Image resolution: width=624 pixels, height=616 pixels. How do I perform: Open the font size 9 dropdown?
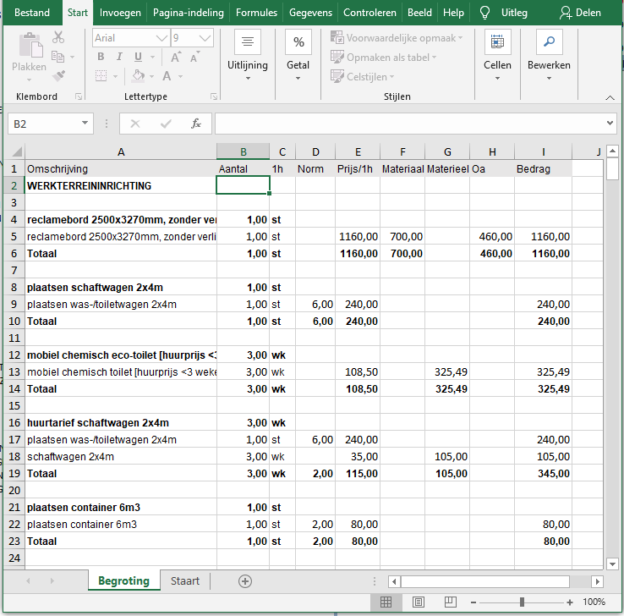(205, 38)
